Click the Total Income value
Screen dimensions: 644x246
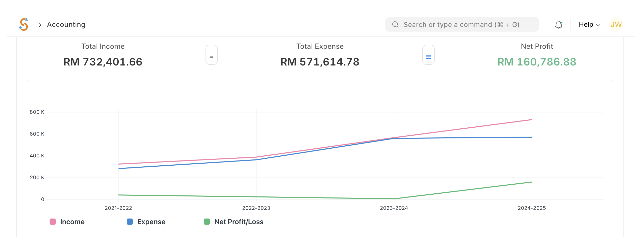coord(103,62)
